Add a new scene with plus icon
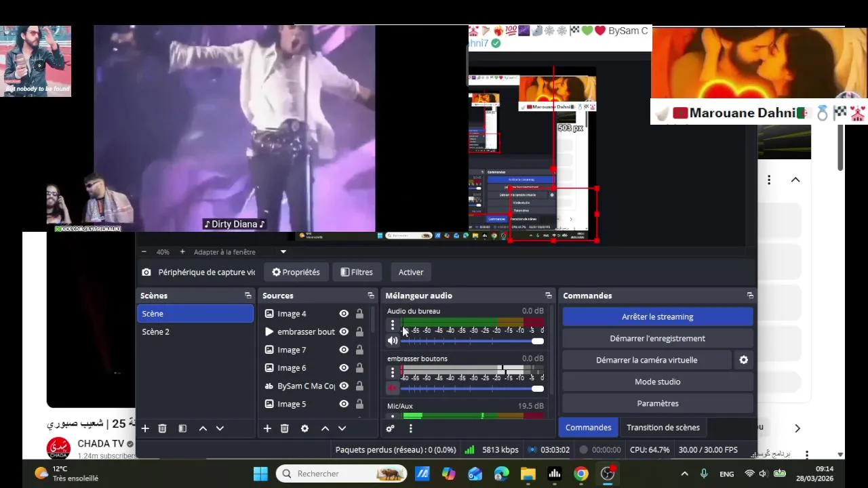The height and width of the screenshot is (488, 868). 145,428
